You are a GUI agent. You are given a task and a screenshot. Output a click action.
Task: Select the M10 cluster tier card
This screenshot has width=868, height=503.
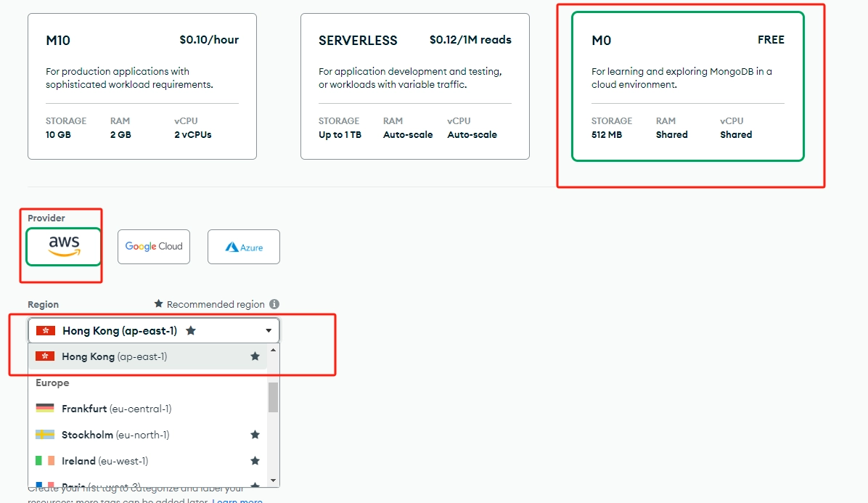pyautogui.click(x=142, y=86)
